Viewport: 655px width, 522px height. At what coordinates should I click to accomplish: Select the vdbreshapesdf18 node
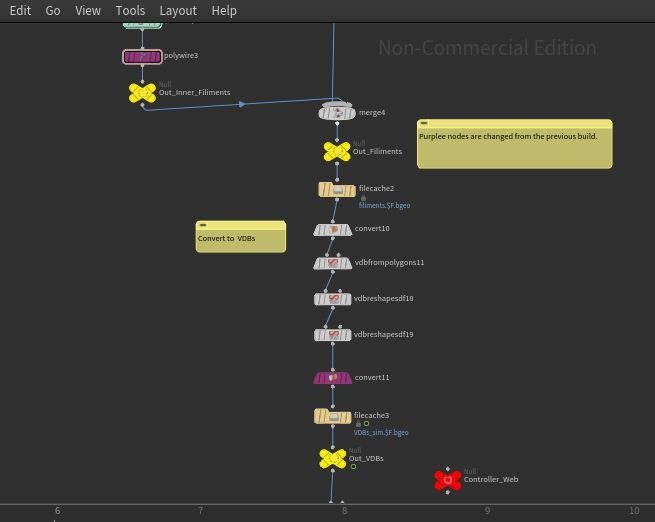tap(333, 299)
